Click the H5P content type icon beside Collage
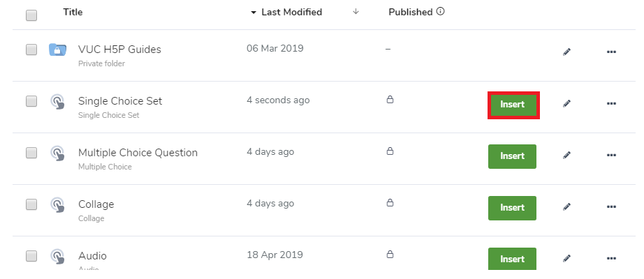 click(x=57, y=204)
